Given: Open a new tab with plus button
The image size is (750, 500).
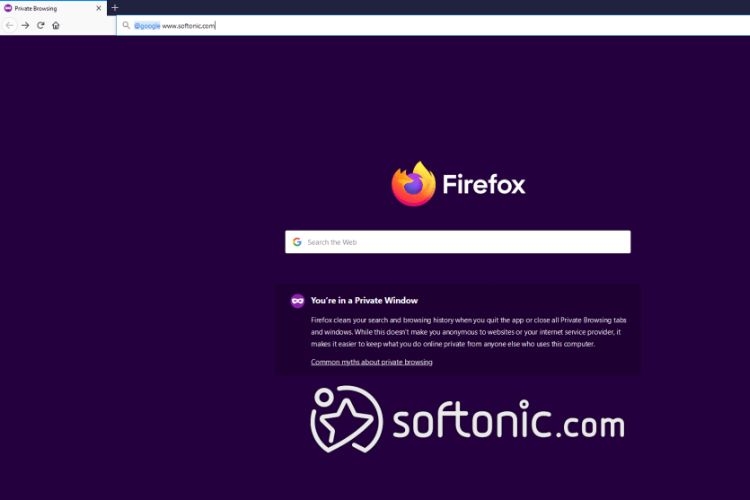Looking at the screenshot, I should point(115,8).
